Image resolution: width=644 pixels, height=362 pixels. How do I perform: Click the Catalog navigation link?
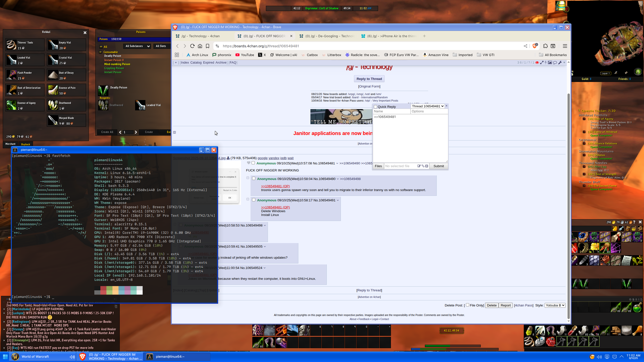coord(196,63)
